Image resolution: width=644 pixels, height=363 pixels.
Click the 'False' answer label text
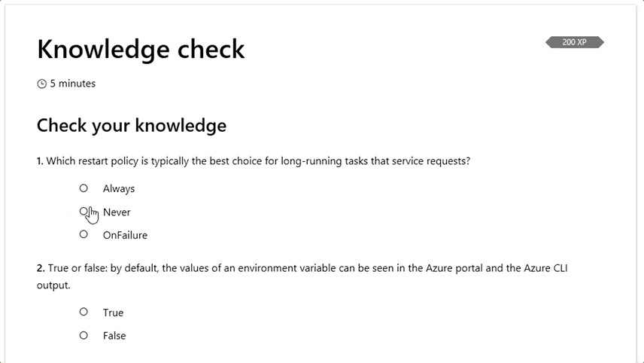coord(114,336)
